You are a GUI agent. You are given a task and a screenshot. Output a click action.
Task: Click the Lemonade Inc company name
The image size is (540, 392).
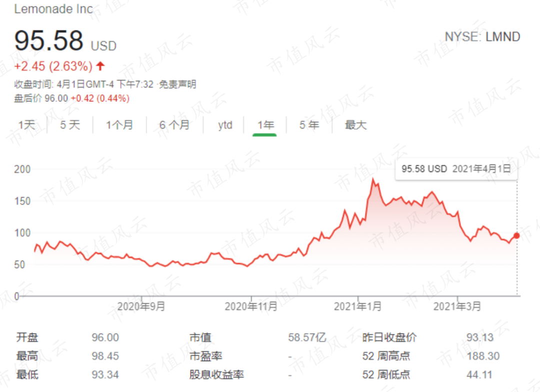coord(53,9)
